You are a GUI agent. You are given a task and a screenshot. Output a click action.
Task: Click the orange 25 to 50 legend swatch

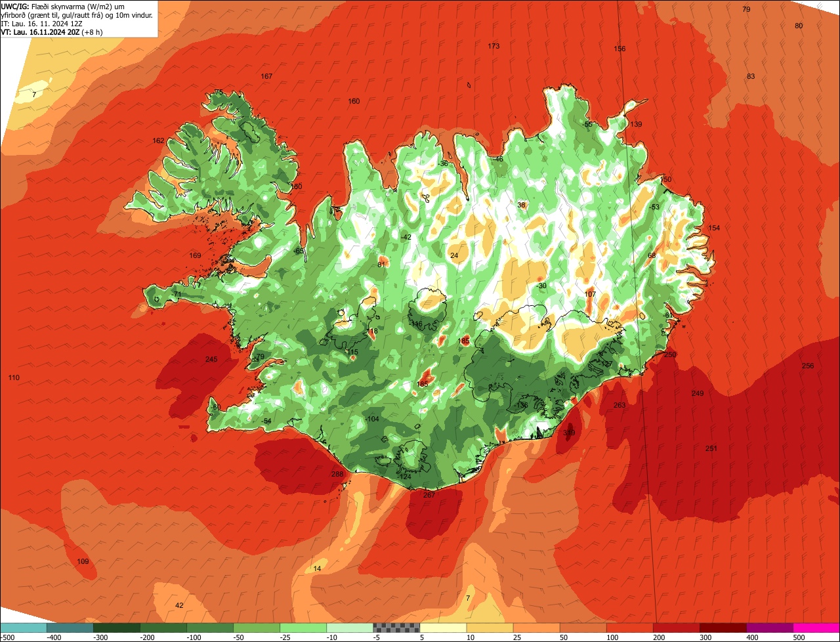(x=536, y=628)
